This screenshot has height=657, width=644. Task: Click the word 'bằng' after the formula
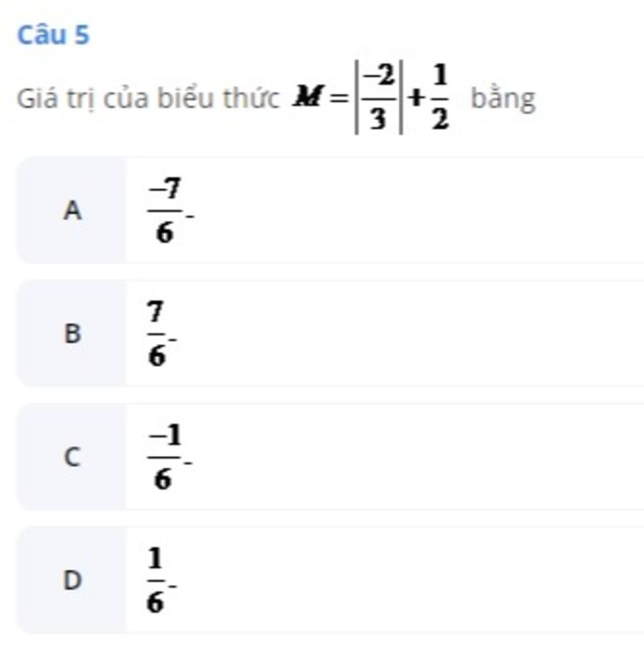point(503,99)
